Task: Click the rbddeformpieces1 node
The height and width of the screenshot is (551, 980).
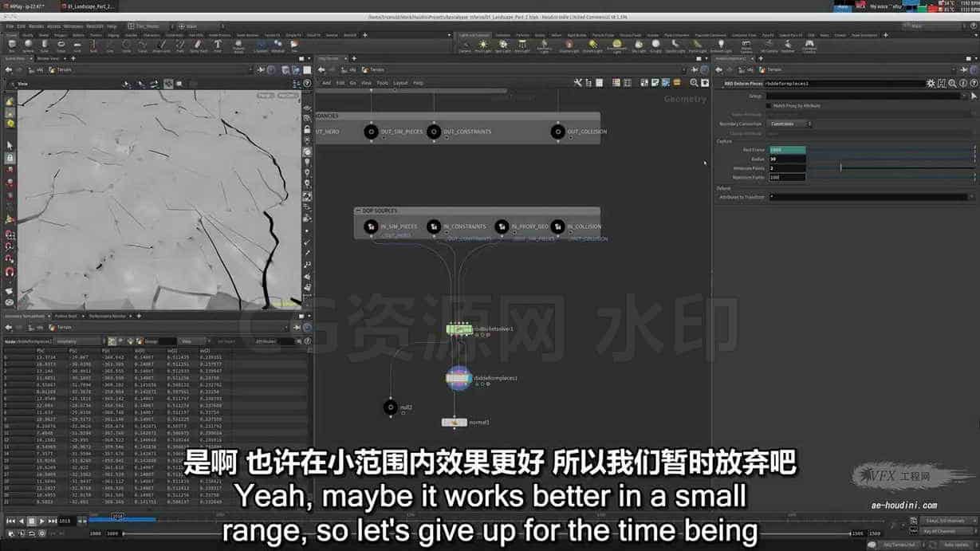Action: click(x=460, y=378)
